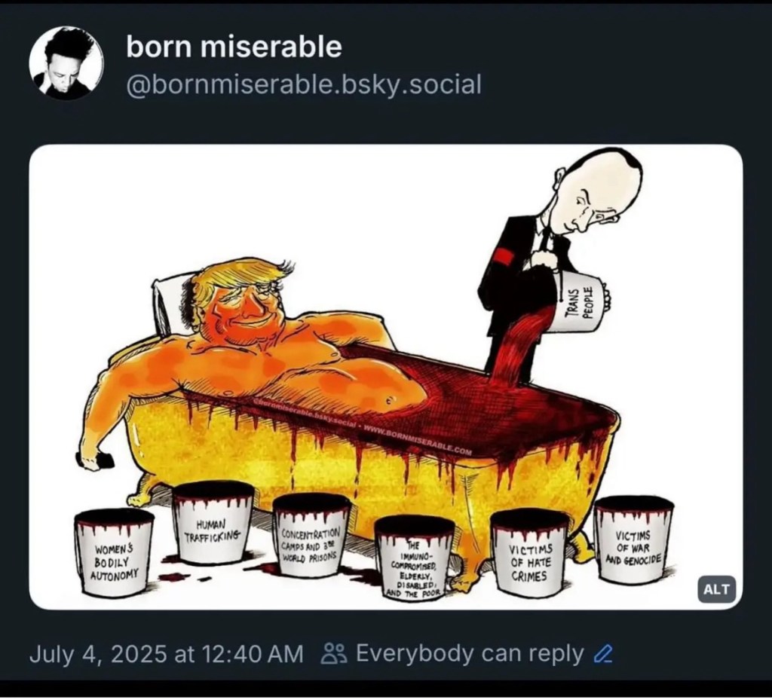Click the "born miserable" display name
The width and height of the screenshot is (772, 700).
click(234, 47)
